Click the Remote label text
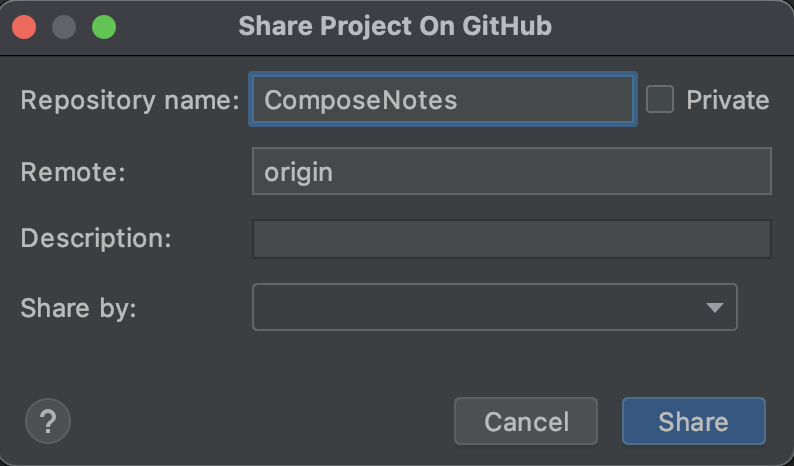The width and height of the screenshot is (794, 466). point(72,171)
